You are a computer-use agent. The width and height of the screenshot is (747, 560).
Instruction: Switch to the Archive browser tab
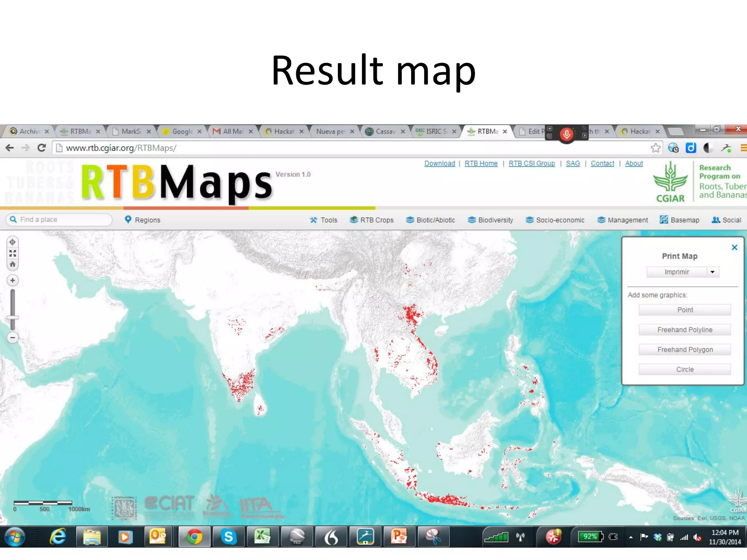tap(28, 131)
